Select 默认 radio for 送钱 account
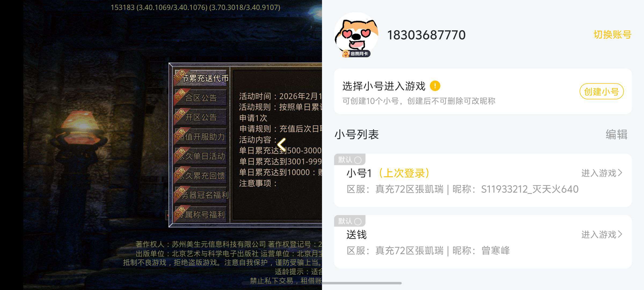The width and height of the screenshot is (644, 290). [358, 222]
